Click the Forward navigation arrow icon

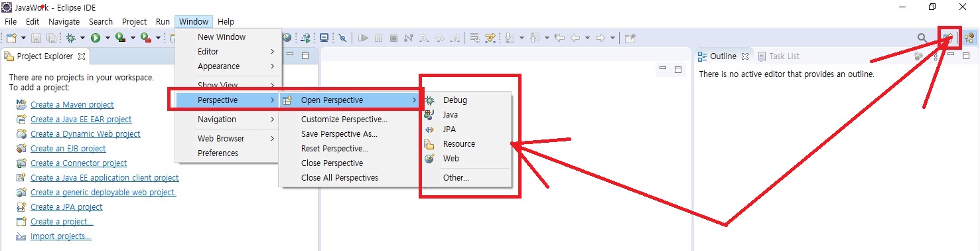[x=600, y=38]
